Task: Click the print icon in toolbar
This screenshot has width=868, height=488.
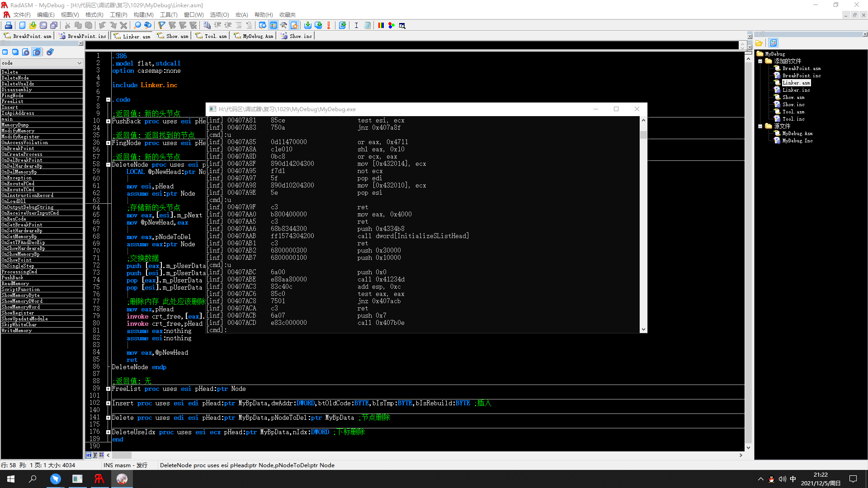Action: coord(8,25)
